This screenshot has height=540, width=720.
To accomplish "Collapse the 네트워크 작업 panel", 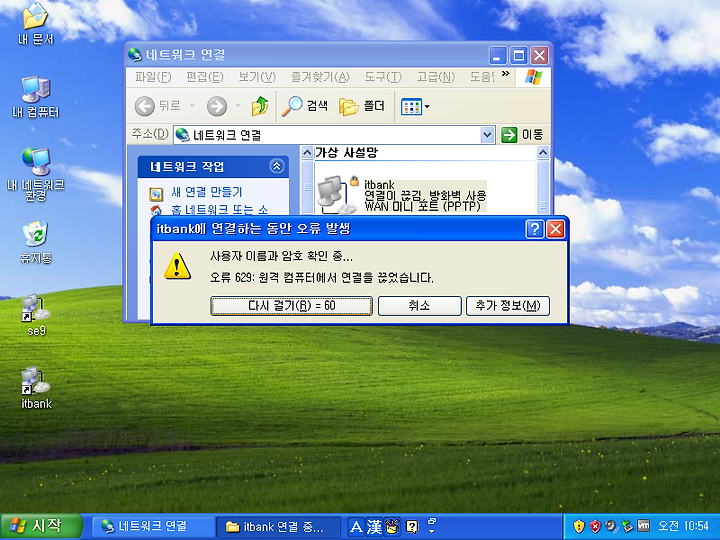I will coord(276,166).
